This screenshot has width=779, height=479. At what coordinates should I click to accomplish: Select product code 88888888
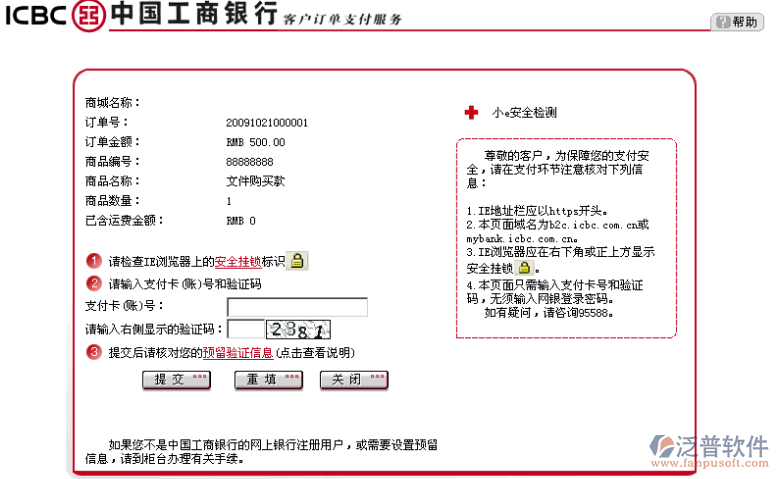[249, 162]
